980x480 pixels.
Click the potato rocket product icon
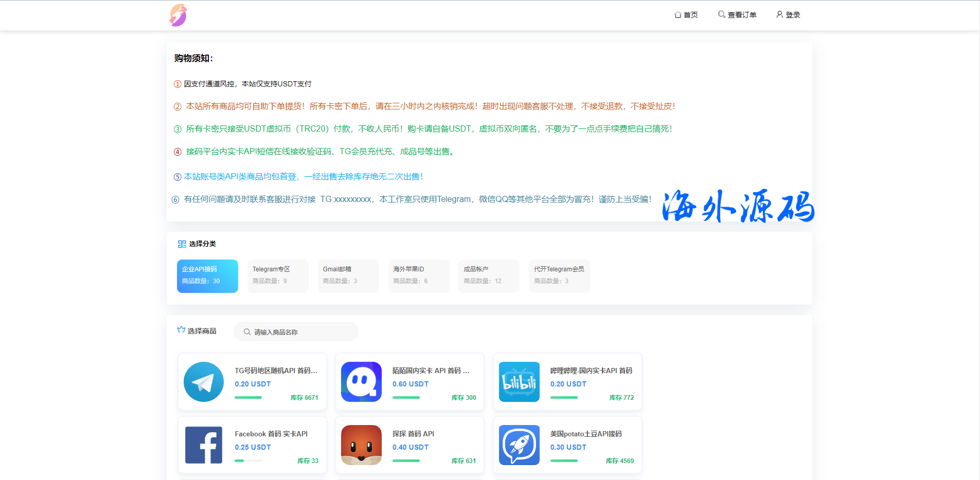(519, 445)
